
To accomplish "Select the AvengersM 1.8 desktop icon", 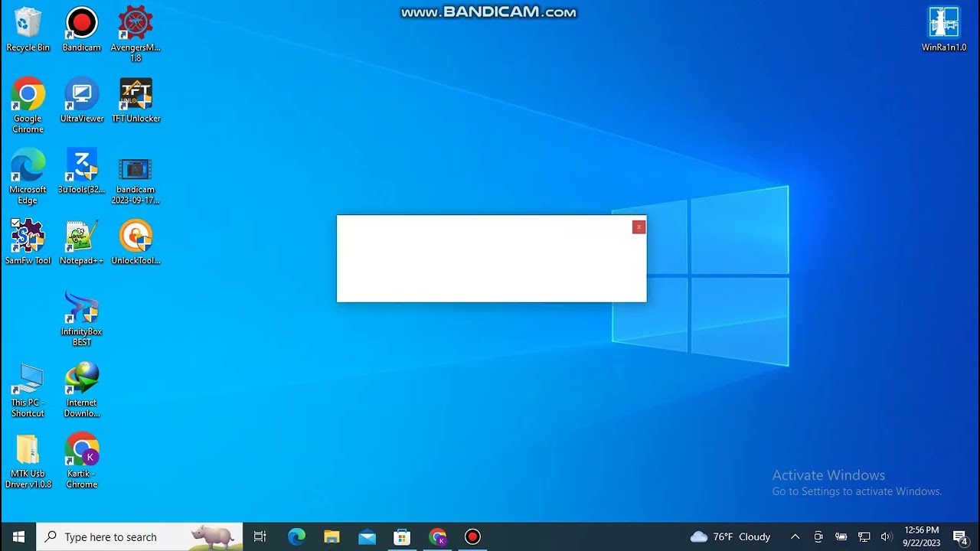I will point(136,34).
